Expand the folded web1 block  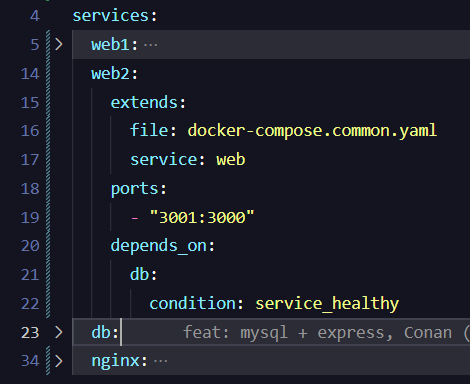[59, 44]
